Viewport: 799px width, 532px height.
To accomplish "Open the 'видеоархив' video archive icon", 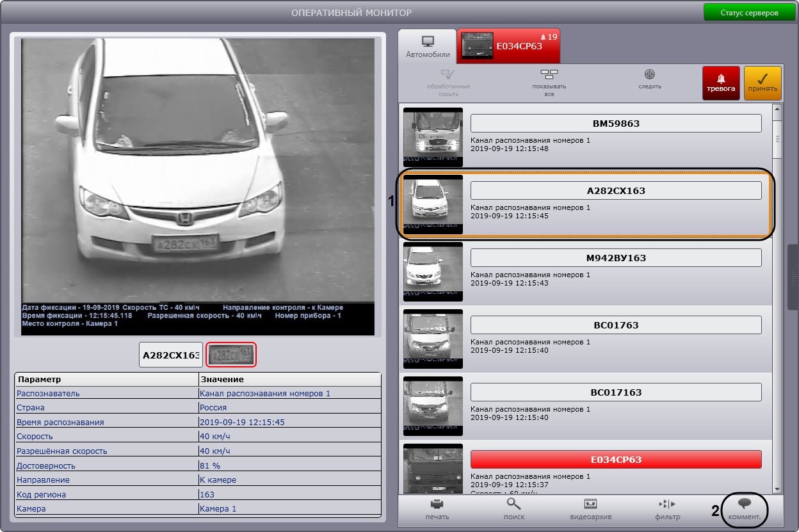I will pos(590,509).
